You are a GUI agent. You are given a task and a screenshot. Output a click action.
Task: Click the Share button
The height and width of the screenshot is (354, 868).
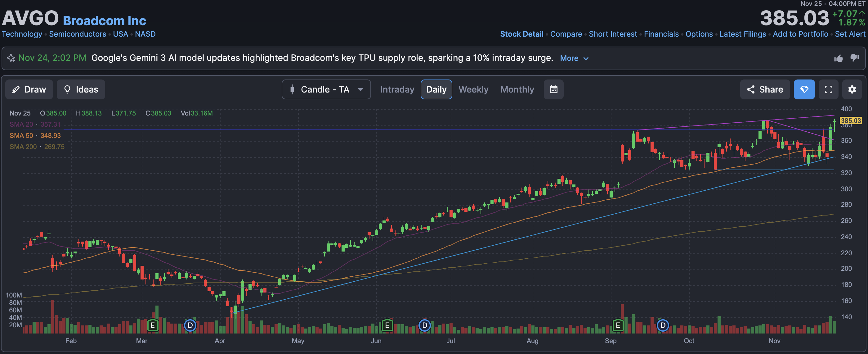[x=765, y=89]
